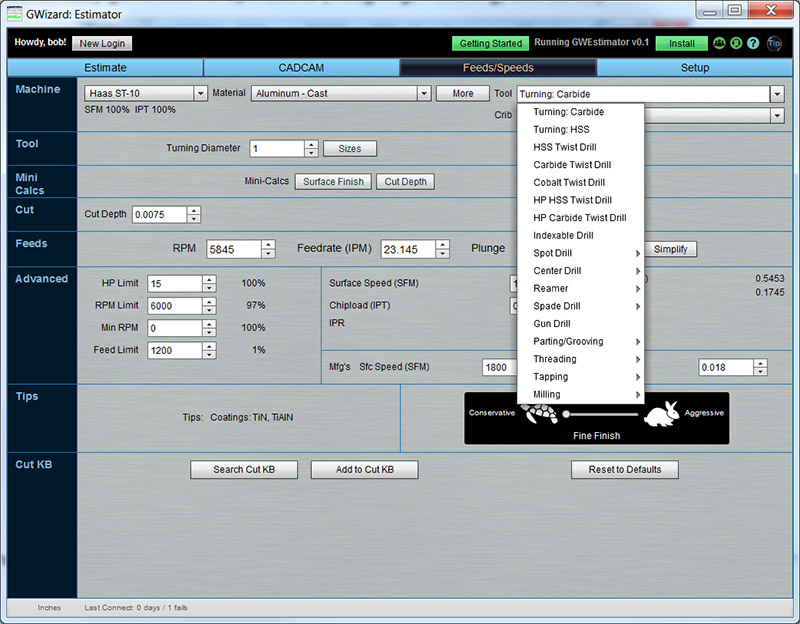Open the headset support icon near Install
The width and height of the screenshot is (800, 624).
pos(735,43)
